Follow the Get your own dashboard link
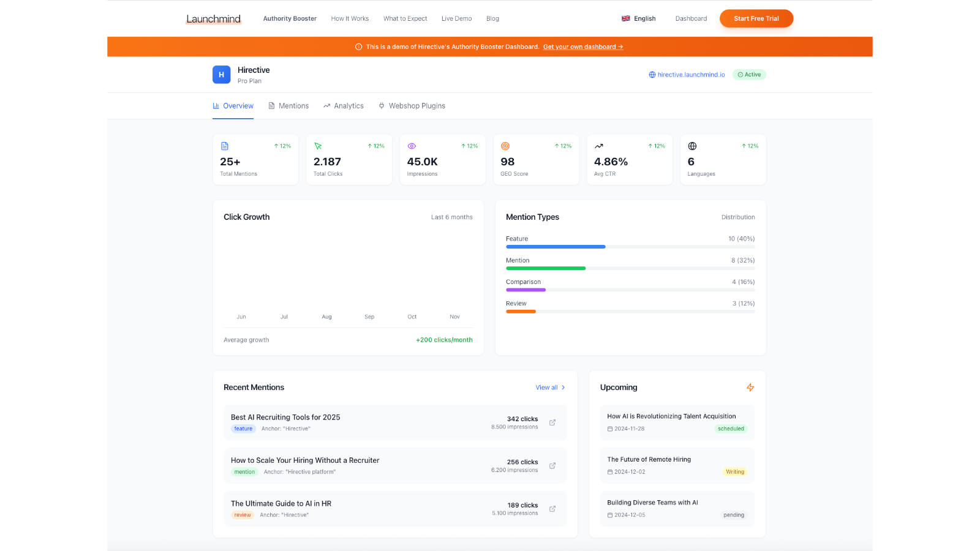This screenshot has width=980, height=551. click(582, 47)
